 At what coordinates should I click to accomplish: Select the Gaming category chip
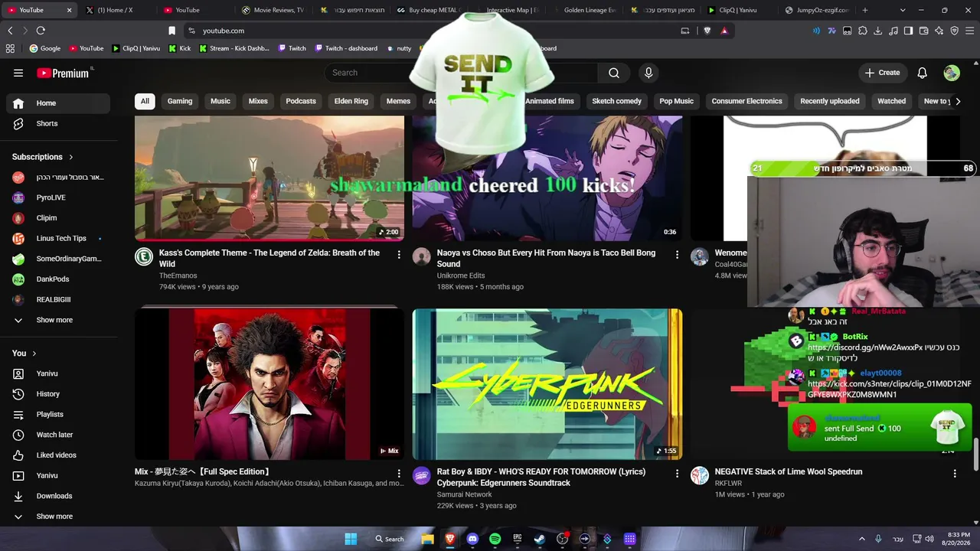point(180,101)
